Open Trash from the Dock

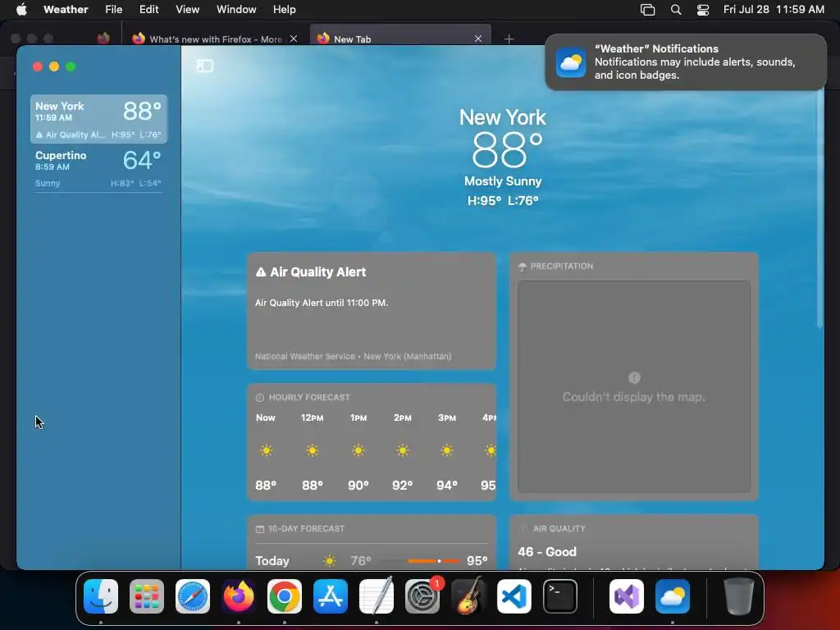tap(739, 596)
